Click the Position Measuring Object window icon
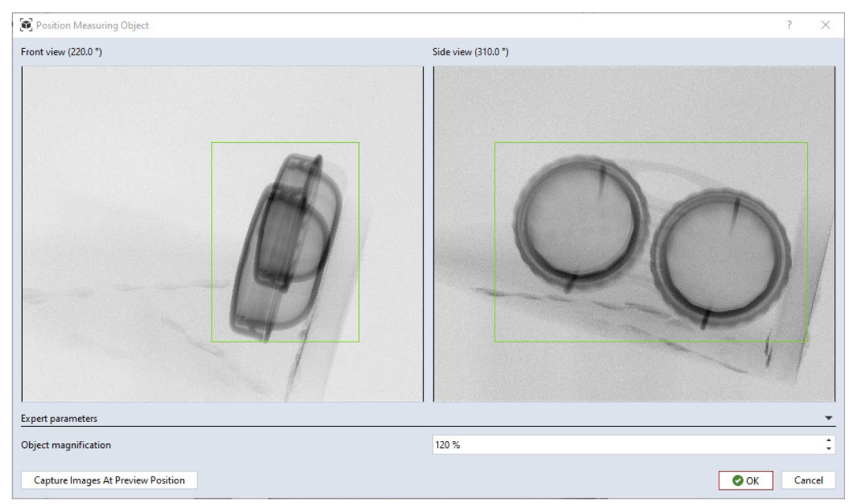 point(26,25)
